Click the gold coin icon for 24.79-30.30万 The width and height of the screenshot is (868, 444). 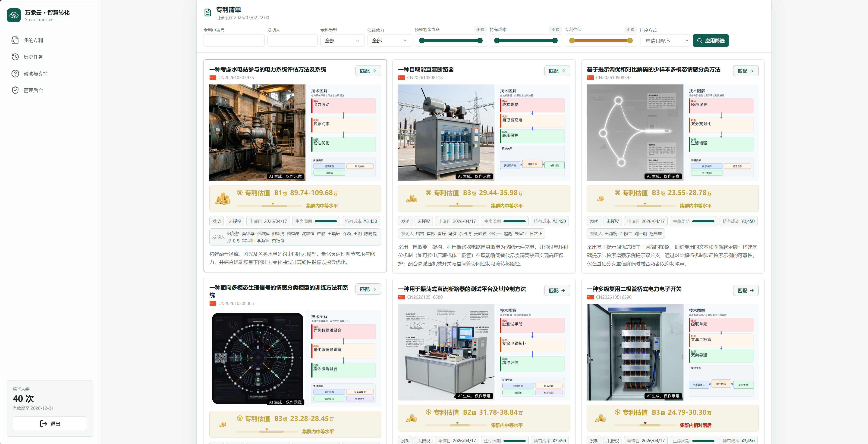coord(600,418)
